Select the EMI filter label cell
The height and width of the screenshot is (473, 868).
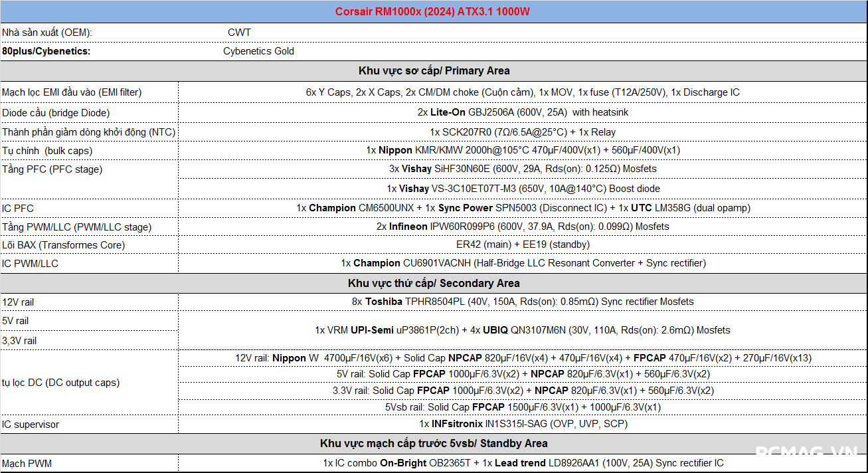coord(72,92)
